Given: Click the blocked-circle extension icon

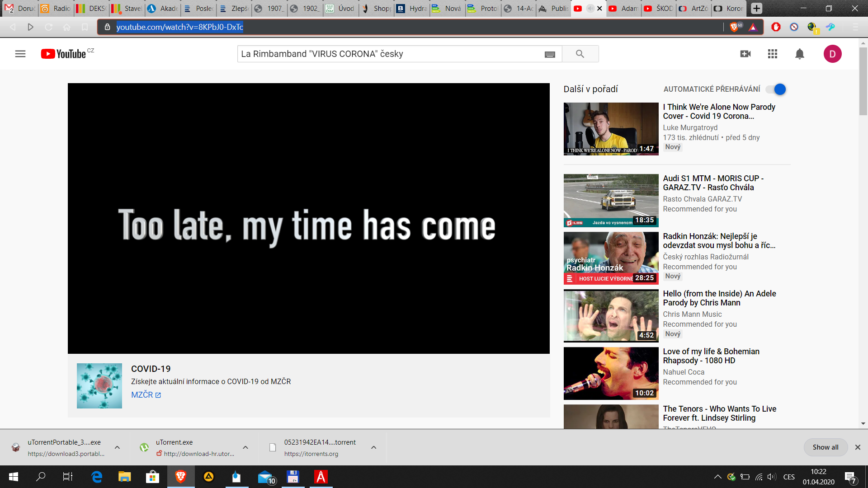Looking at the screenshot, I should point(794,27).
